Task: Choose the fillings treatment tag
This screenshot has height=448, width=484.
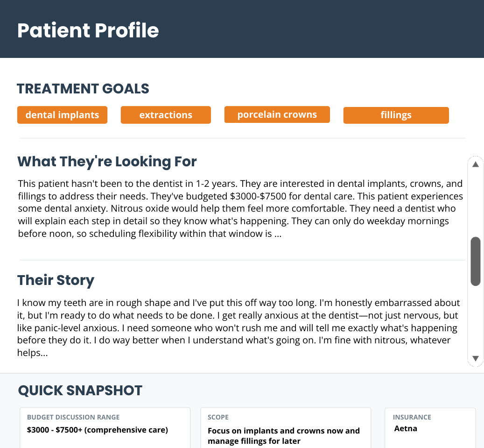Action: 396,115
